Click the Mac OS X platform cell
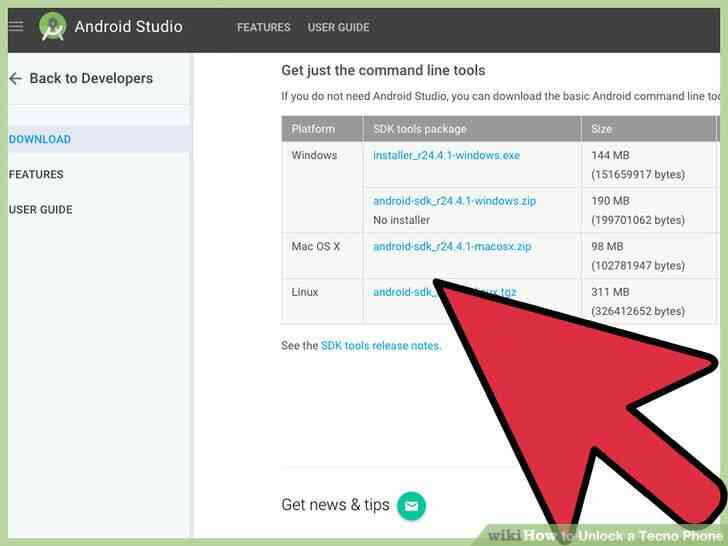Viewport: 728px width, 546px height. tap(316, 247)
